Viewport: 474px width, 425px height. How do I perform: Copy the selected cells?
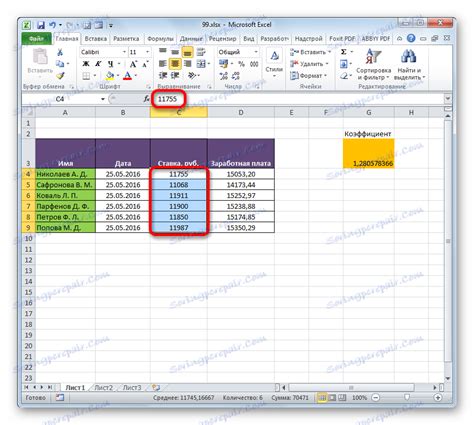coord(60,63)
